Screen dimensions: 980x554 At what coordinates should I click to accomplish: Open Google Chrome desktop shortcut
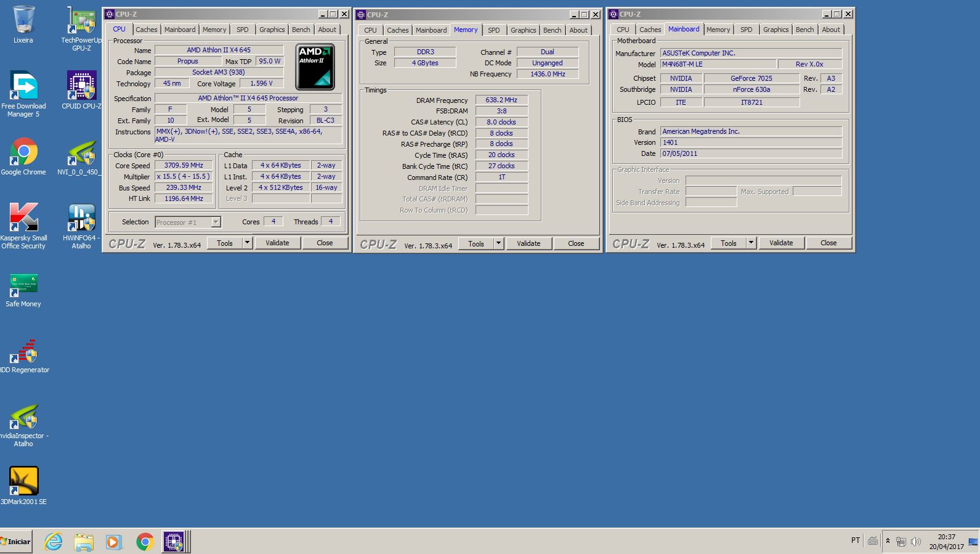(x=23, y=156)
